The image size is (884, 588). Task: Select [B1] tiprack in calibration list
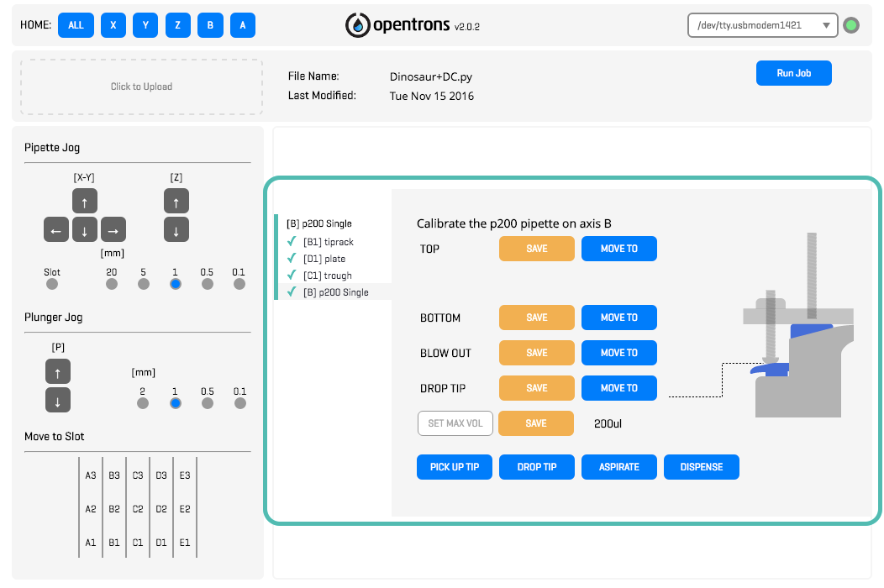coord(328,242)
